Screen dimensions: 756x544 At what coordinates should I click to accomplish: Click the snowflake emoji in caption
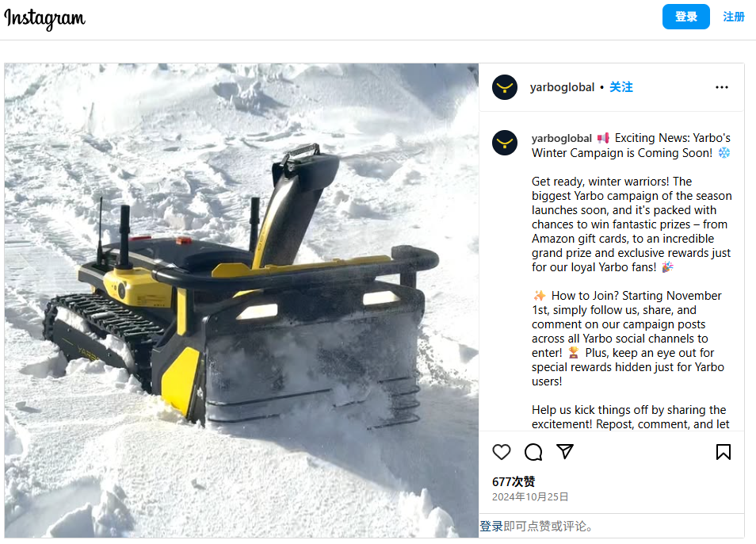coord(724,153)
